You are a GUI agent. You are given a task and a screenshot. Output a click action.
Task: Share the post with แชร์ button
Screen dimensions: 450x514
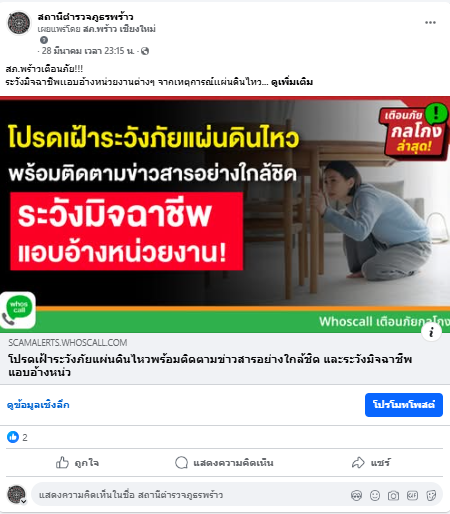(x=371, y=463)
